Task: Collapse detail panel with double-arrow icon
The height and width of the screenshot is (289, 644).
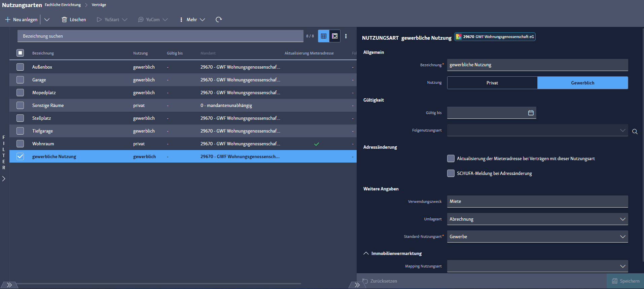Action: click(x=357, y=285)
